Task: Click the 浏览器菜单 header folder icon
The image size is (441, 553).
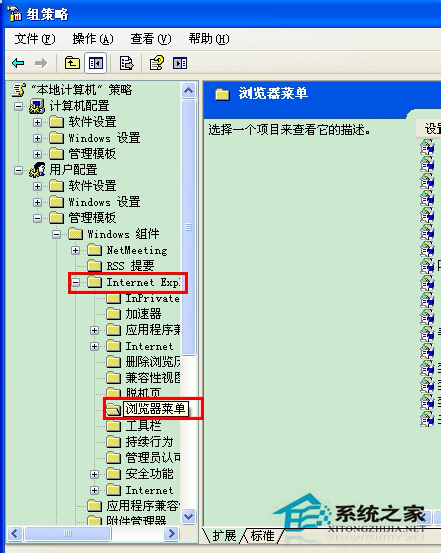Action: pyautogui.click(x=223, y=94)
